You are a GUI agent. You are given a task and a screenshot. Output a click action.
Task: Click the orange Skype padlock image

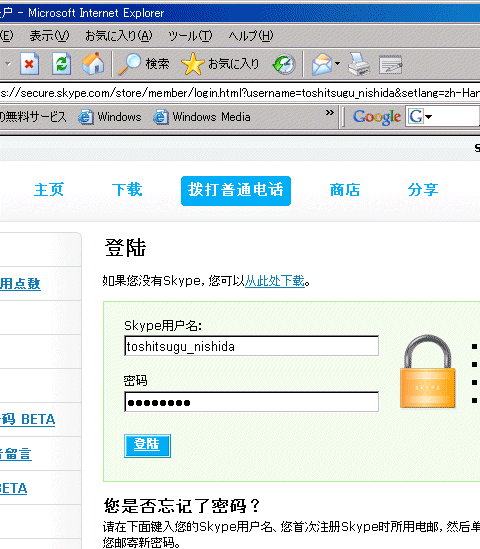(427, 371)
